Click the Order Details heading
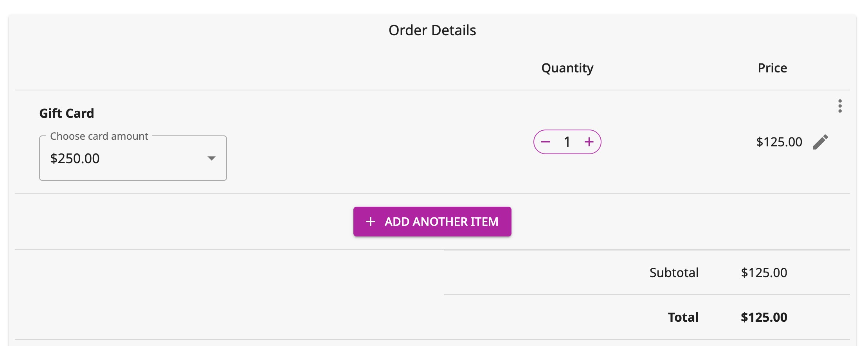The image size is (868, 346). click(432, 30)
